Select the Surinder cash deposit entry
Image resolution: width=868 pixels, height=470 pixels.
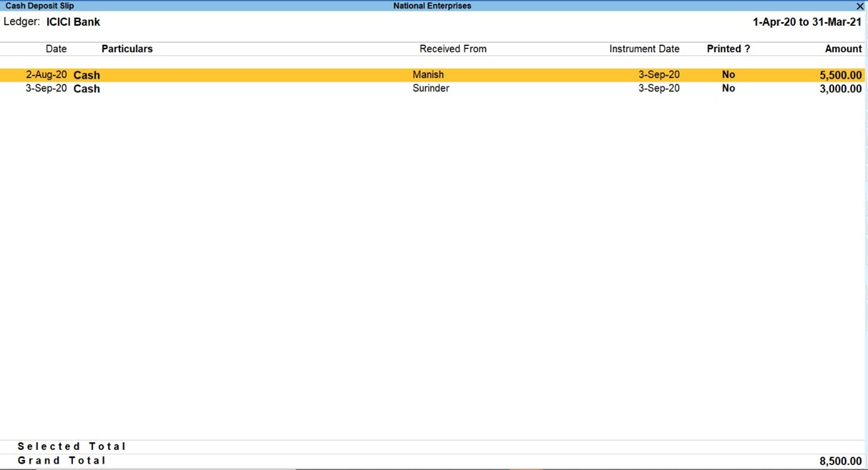click(252, 88)
